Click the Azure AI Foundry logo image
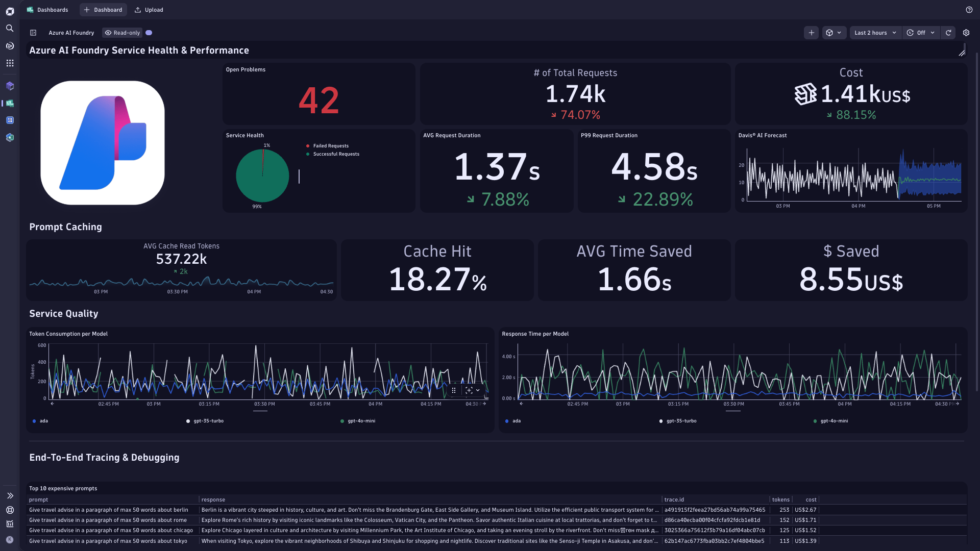Screen dimensions: 980x551 (x=103, y=143)
